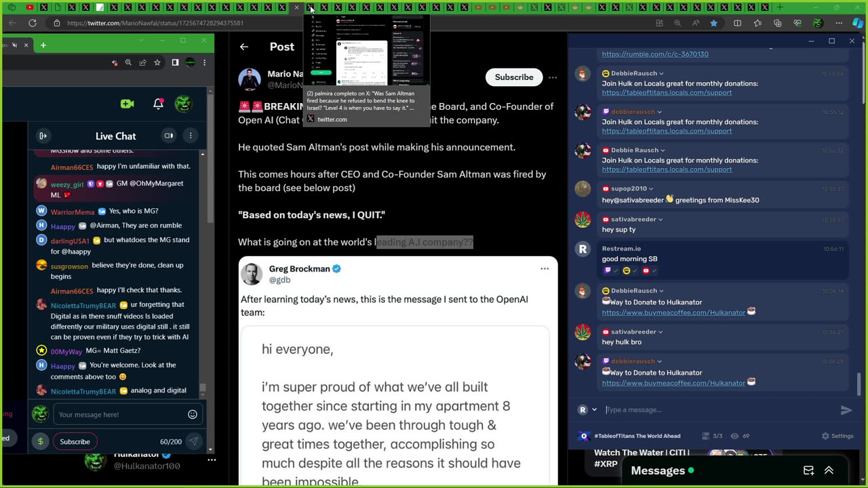The width and height of the screenshot is (868, 488).
Task: Refresh the Twitter page in Edge
Action: [x=32, y=22]
